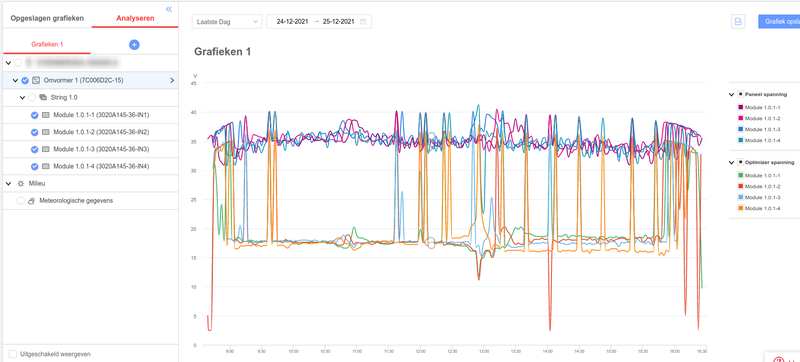Uncheck Module 1.0.1-2 (3020A145-36-IN2)
This screenshot has width=800, height=362.
point(35,132)
